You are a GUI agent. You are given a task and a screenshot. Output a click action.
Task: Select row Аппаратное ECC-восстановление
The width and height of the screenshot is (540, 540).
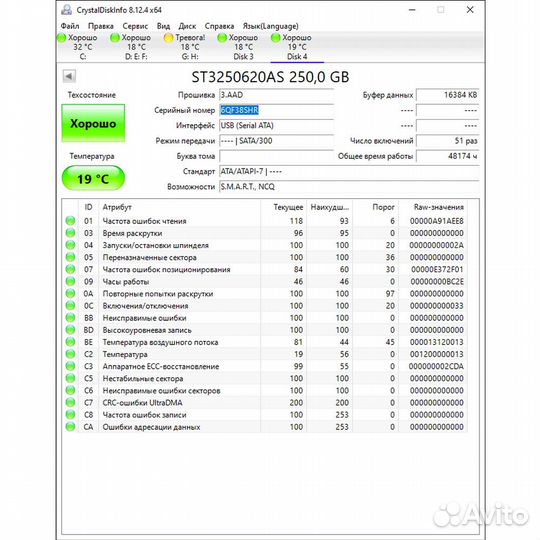[x=264, y=366]
